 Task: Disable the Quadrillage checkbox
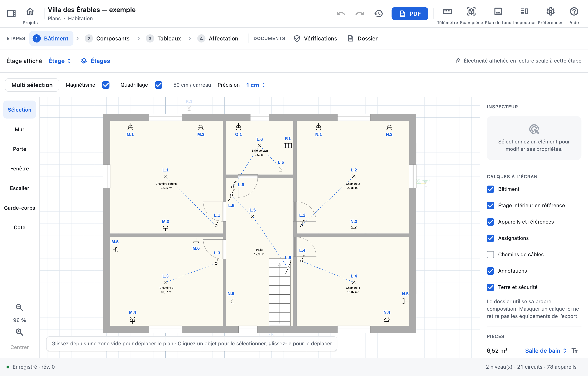pyautogui.click(x=158, y=85)
